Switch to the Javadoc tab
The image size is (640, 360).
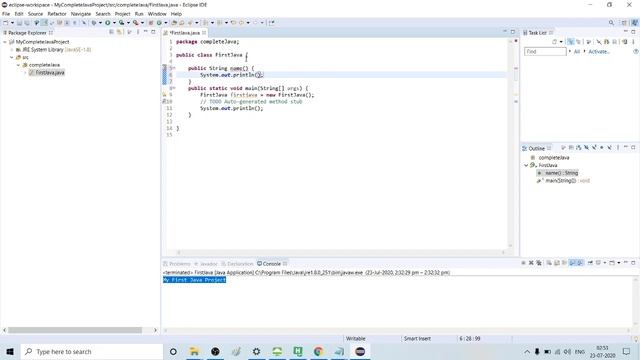[206, 264]
